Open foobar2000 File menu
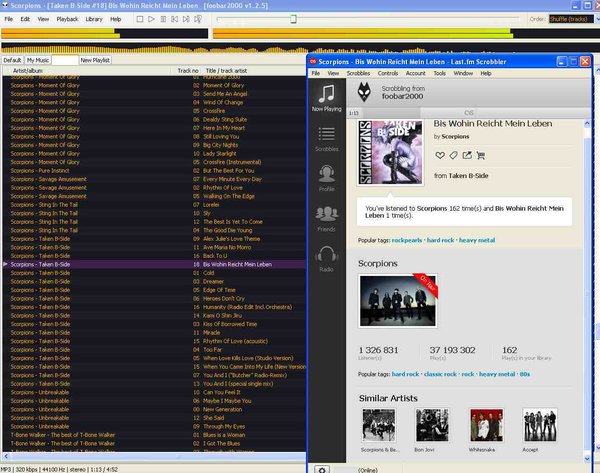Viewport: 600px width, 473px height. [x=8, y=19]
